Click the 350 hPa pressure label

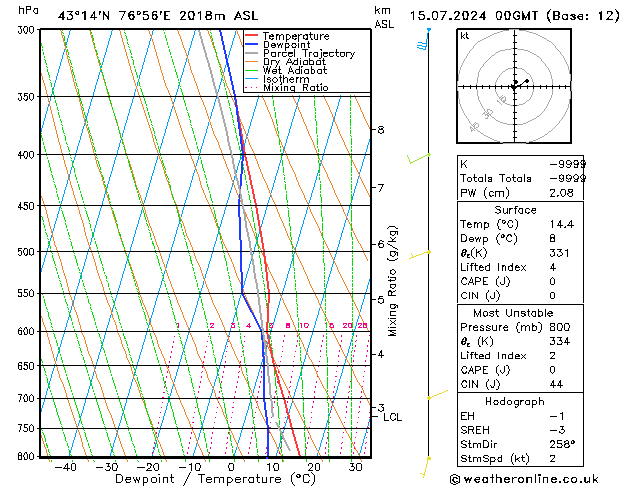pyautogui.click(x=28, y=97)
